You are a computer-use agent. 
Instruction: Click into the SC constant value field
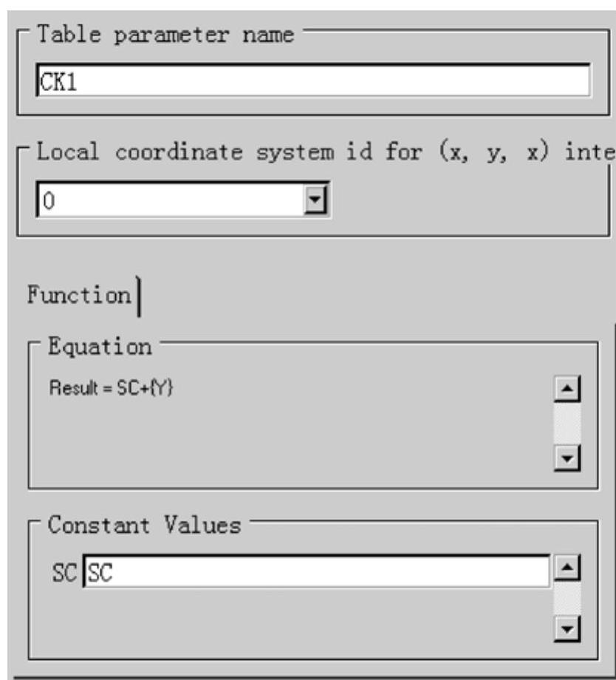[x=316, y=572]
